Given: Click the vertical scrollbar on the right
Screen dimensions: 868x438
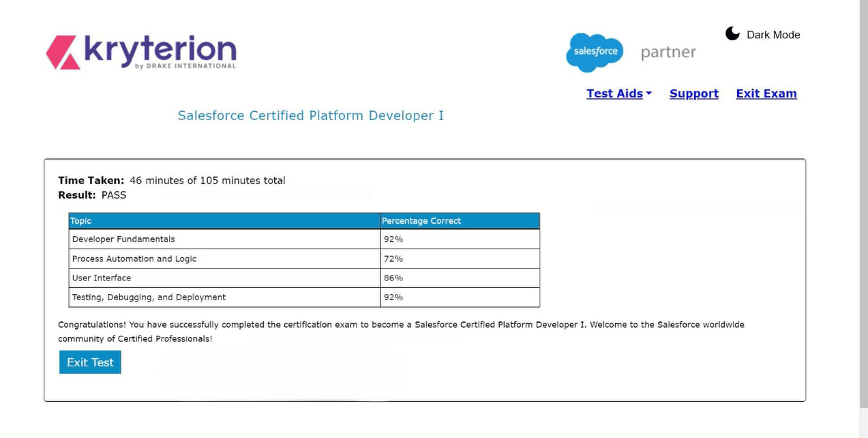Looking at the screenshot, I should pyautogui.click(x=863, y=205).
